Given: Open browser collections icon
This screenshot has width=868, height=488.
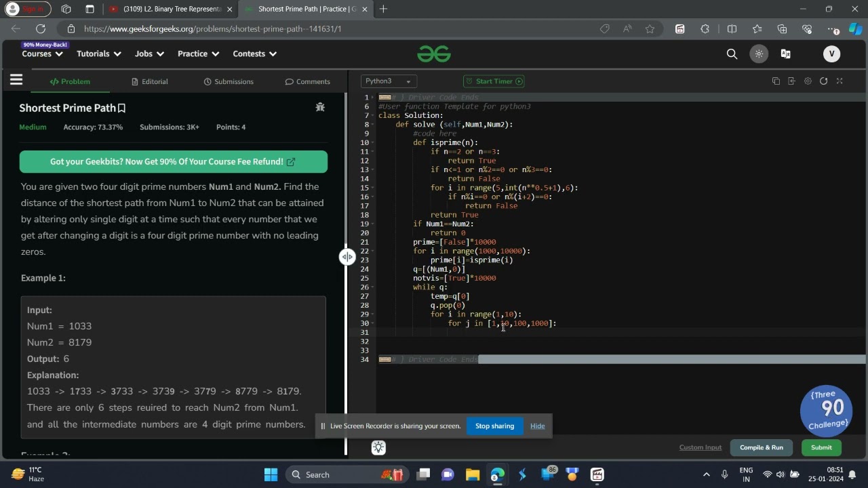Looking at the screenshot, I should 782,29.
